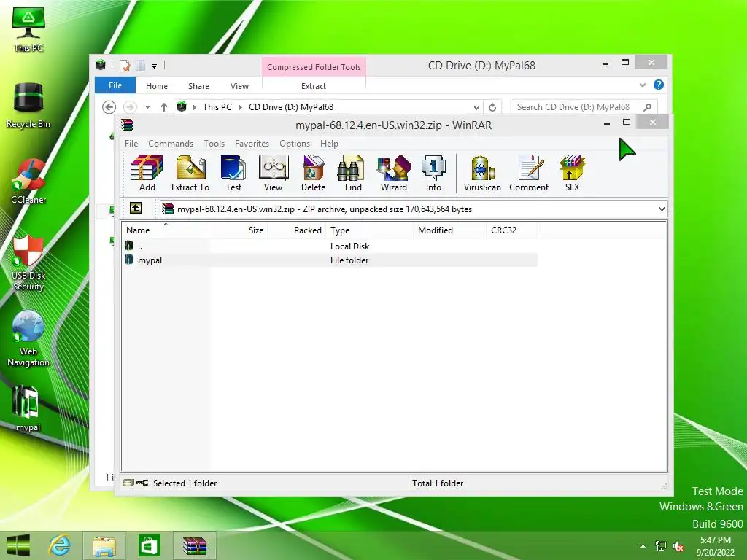Add archive Comment
This screenshot has width=747, height=560.
tap(529, 174)
